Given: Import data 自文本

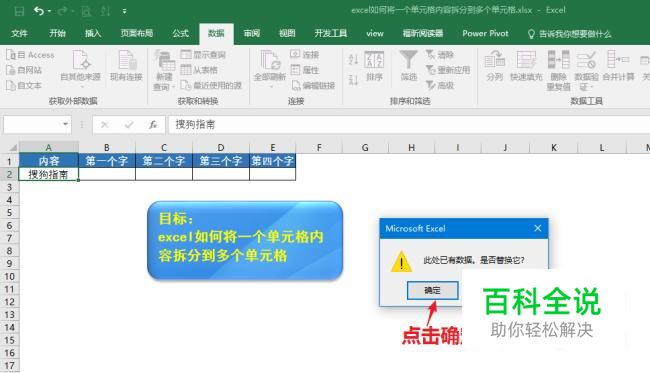Looking at the screenshot, I should pyautogui.click(x=24, y=85).
